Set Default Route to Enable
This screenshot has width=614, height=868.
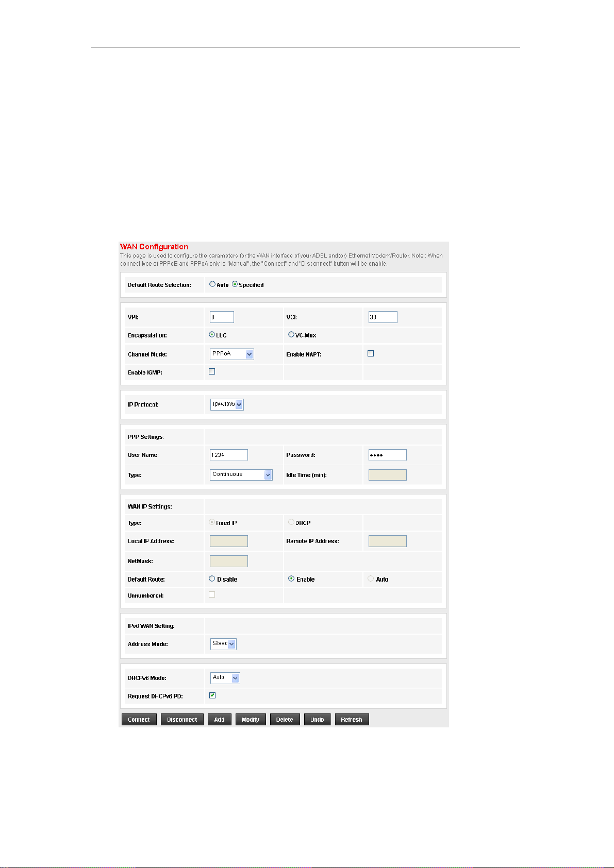(291, 579)
